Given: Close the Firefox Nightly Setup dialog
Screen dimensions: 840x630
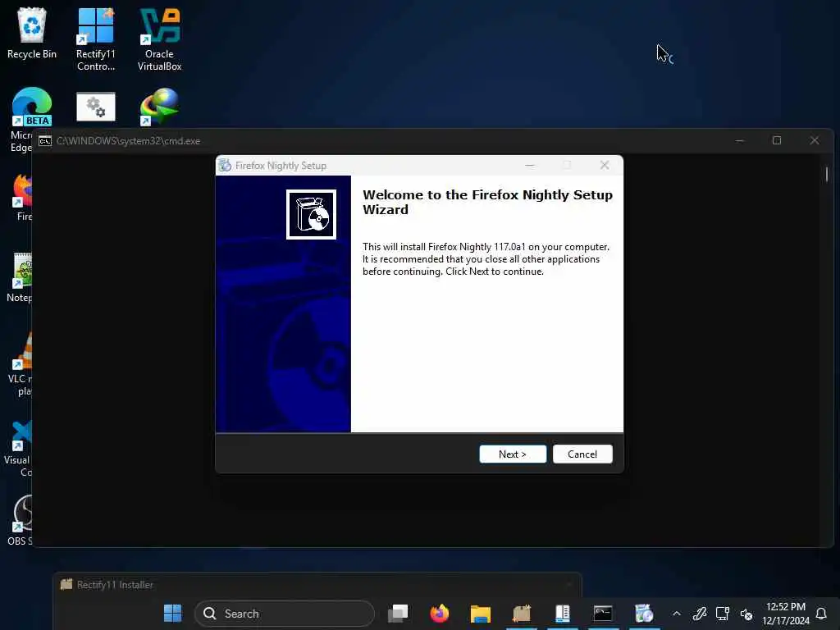Looking at the screenshot, I should click(605, 166).
